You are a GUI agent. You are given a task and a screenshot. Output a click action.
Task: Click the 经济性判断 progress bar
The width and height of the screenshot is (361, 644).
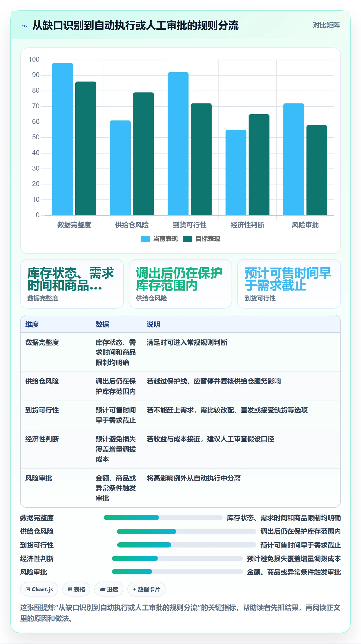[x=177, y=558]
